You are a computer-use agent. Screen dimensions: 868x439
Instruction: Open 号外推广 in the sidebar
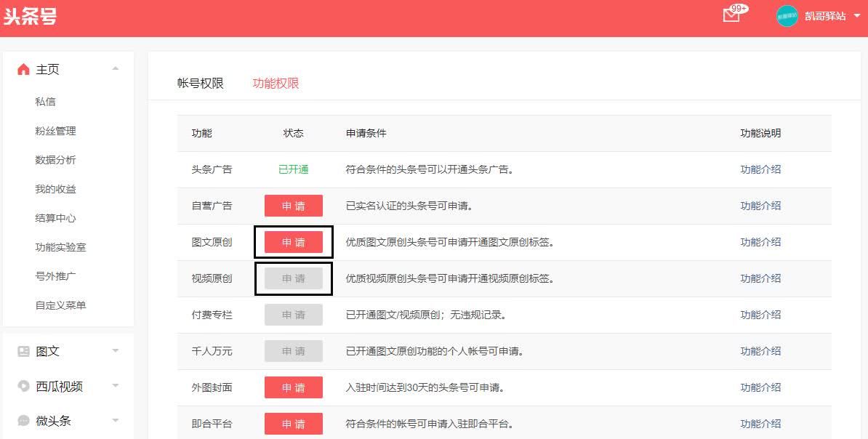click(55, 276)
